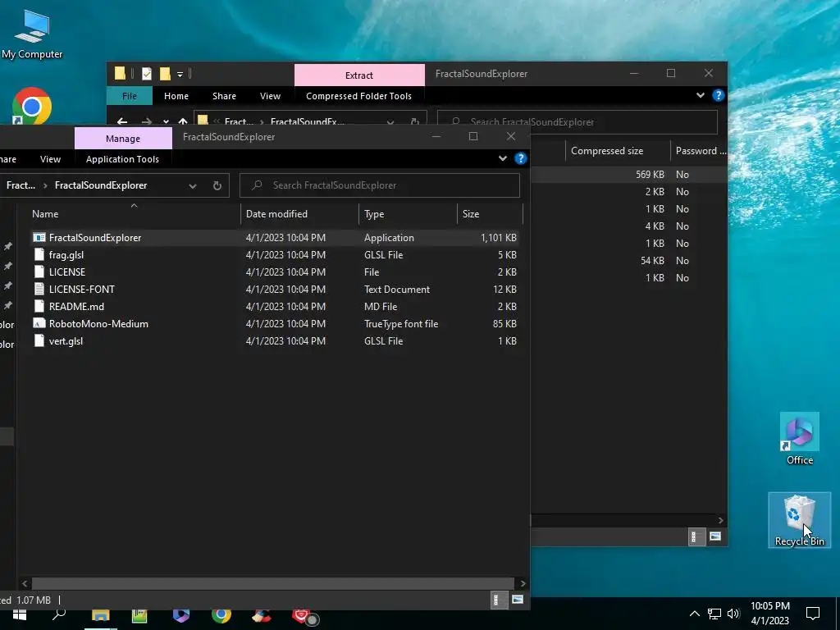This screenshot has width=840, height=630.
Task: Open the Share tab in the zip window
Action: pos(224,96)
